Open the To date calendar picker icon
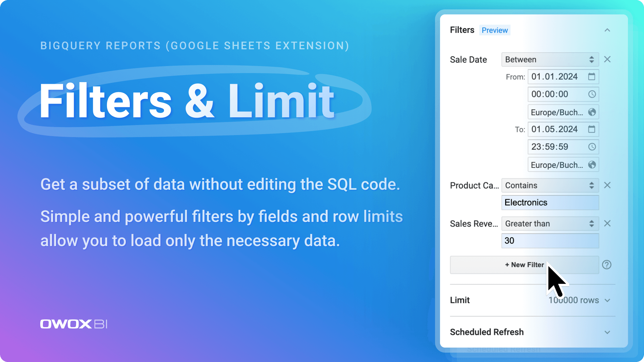Image resolution: width=644 pixels, height=362 pixels. tap(592, 129)
